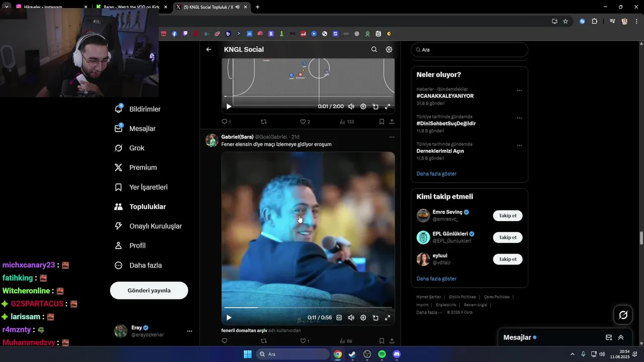Like the post with 1 like
The width and height of the screenshot is (644, 362).
point(305,341)
